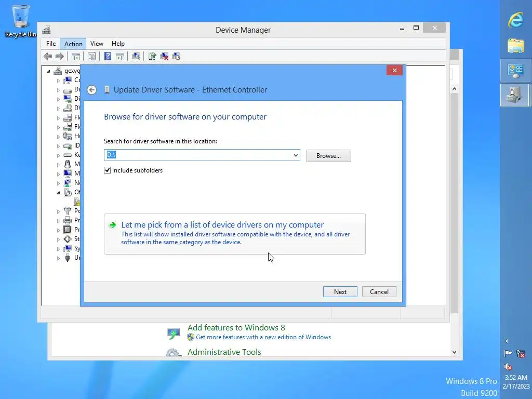Select the printer category icon in device tree

(x=68, y=220)
